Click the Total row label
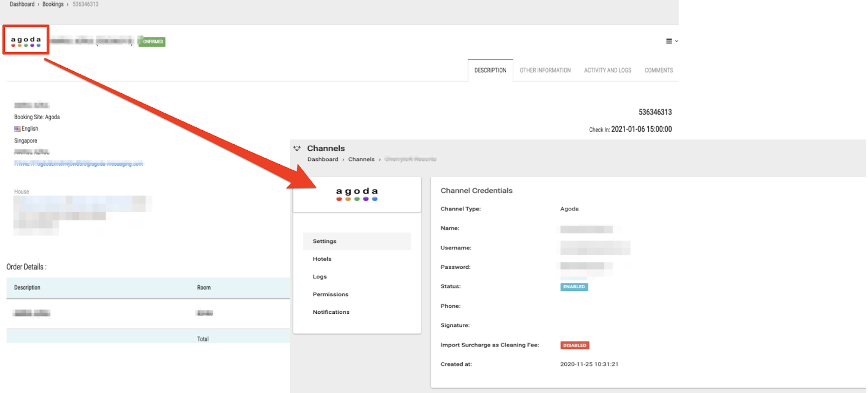868x393 pixels. coord(203,339)
